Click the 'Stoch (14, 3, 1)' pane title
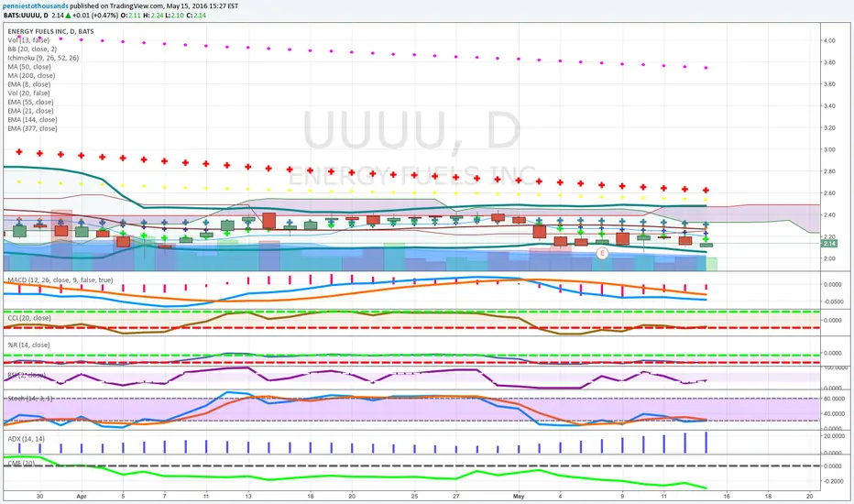The width and height of the screenshot is (854, 504). pyautogui.click(x=30, y=399)
